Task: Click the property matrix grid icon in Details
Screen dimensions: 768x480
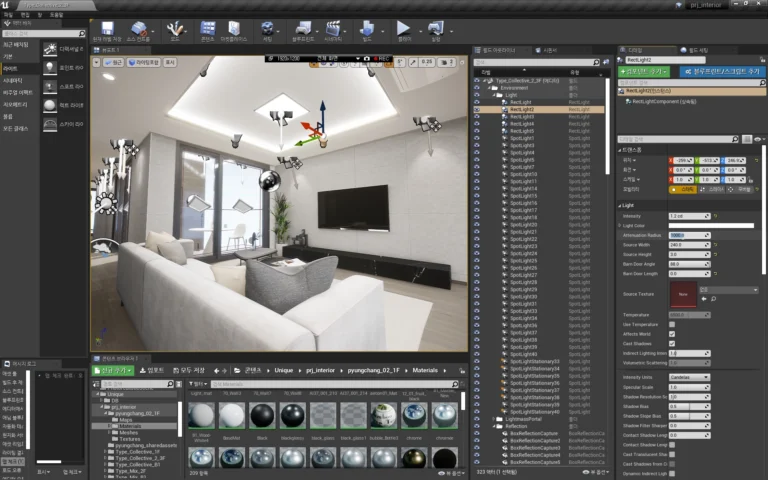Action: pyautogui.click(x=746, y=140)
